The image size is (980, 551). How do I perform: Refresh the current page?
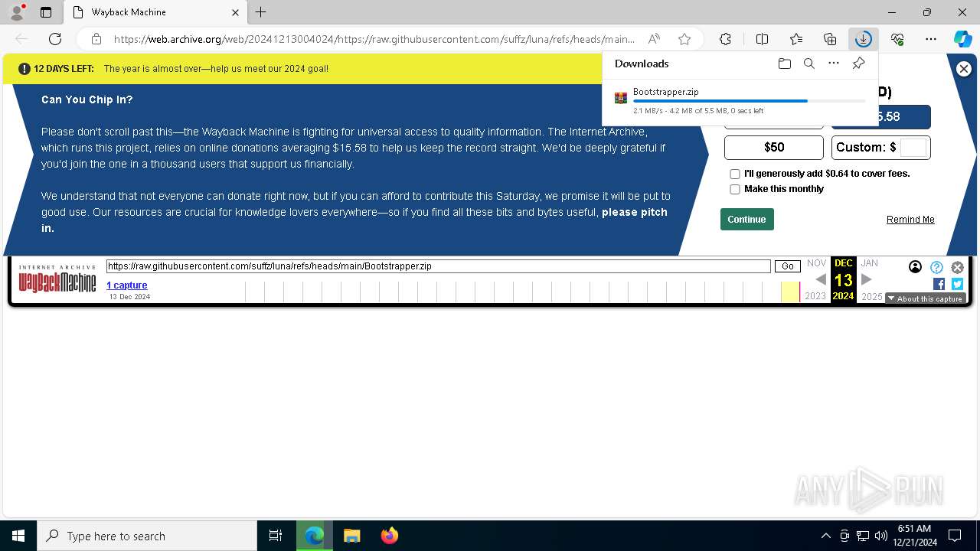[x=55, y=39]
